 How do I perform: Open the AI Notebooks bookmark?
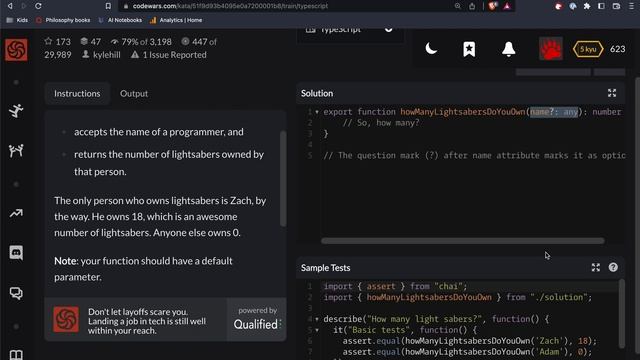[x=120, y=20]
